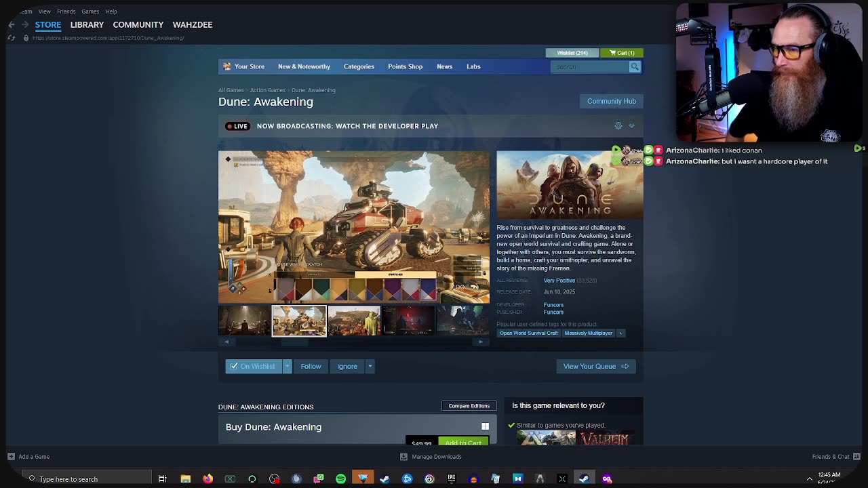The width and height of the screenshot is (868, 488).
Task: Click the Funcom publisher link
Action: (x=553, y=312)
